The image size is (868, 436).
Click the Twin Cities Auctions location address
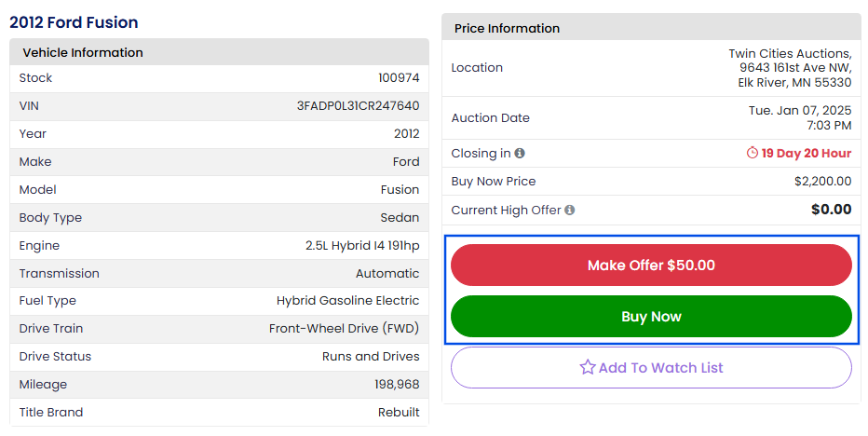(790, 68)
